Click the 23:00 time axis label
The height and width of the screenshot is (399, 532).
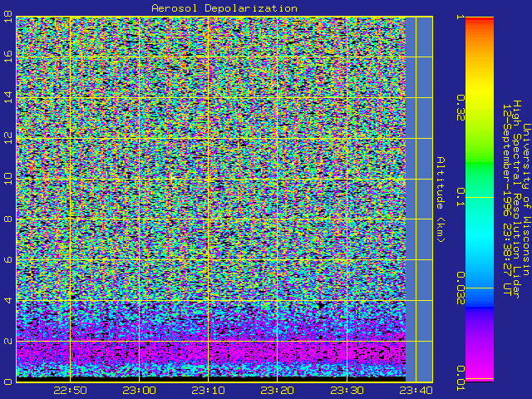[x=139, y=391]
